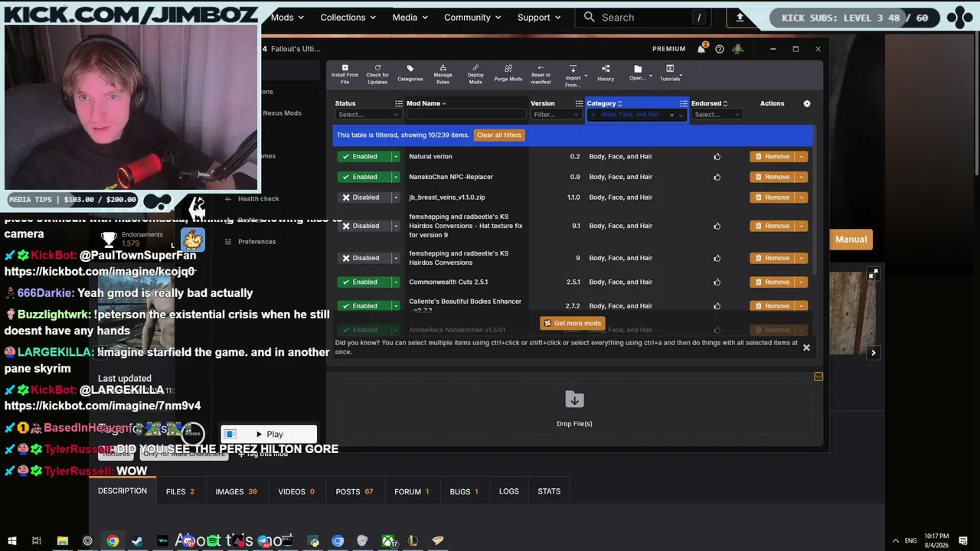The image size is (980, 551).
Task: Open table settings gear beside Actions
Action: 806,103
